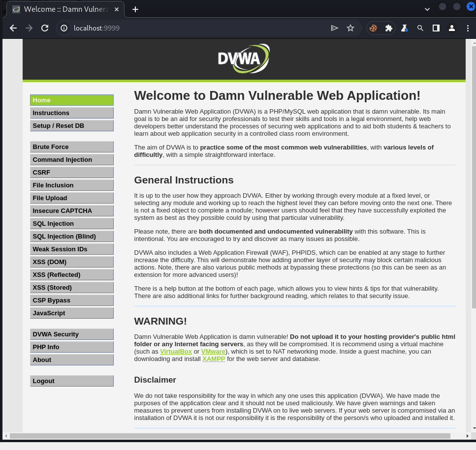This screenshot has width=476, height=450.
Task: Visit the VirtualBox link
Action: 176,351
